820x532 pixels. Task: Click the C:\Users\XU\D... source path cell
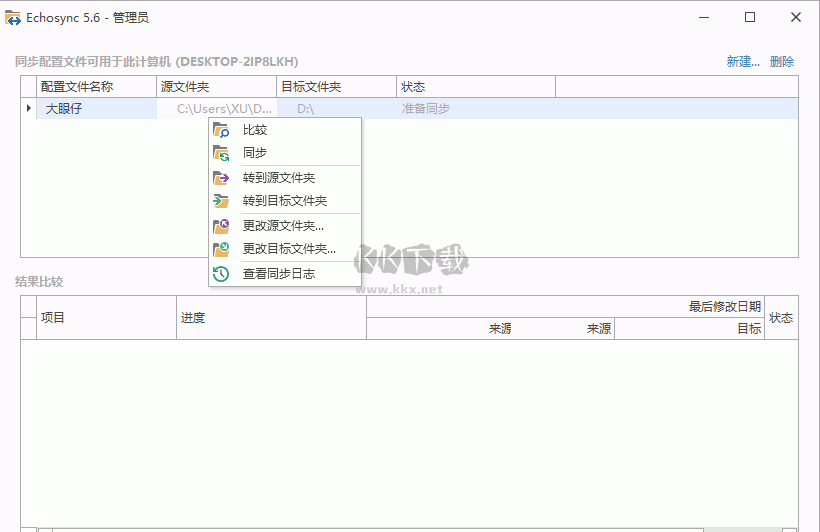click(x=217, y=109)
